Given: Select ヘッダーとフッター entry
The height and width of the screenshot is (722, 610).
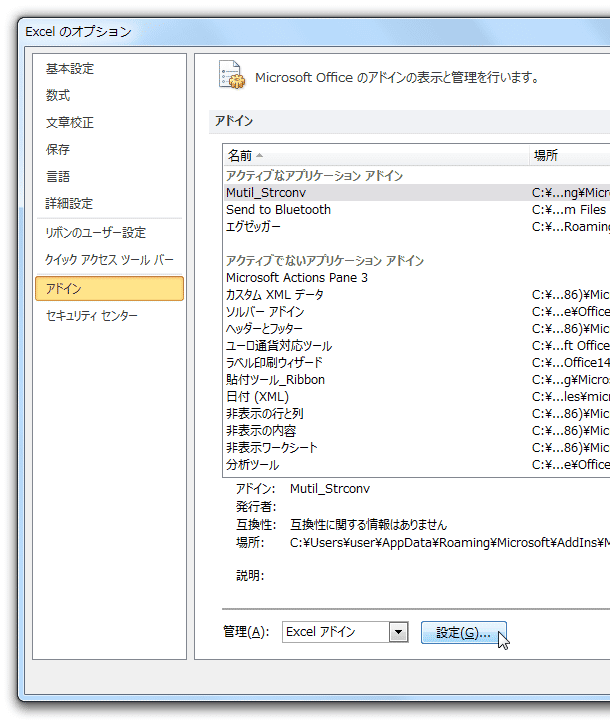Looking at the screenshot, I should coord(417,329).
